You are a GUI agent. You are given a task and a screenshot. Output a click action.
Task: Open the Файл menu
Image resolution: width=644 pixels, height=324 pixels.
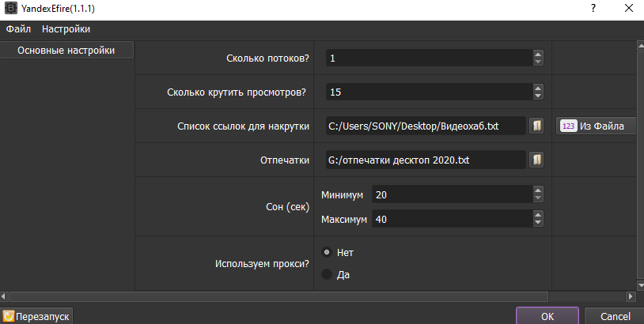pos(18,29)
